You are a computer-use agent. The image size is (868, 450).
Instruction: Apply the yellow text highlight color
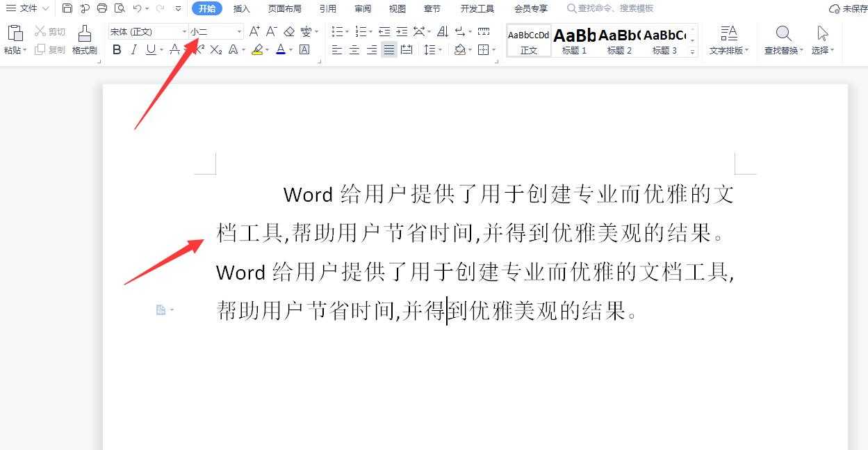[257, 49]
